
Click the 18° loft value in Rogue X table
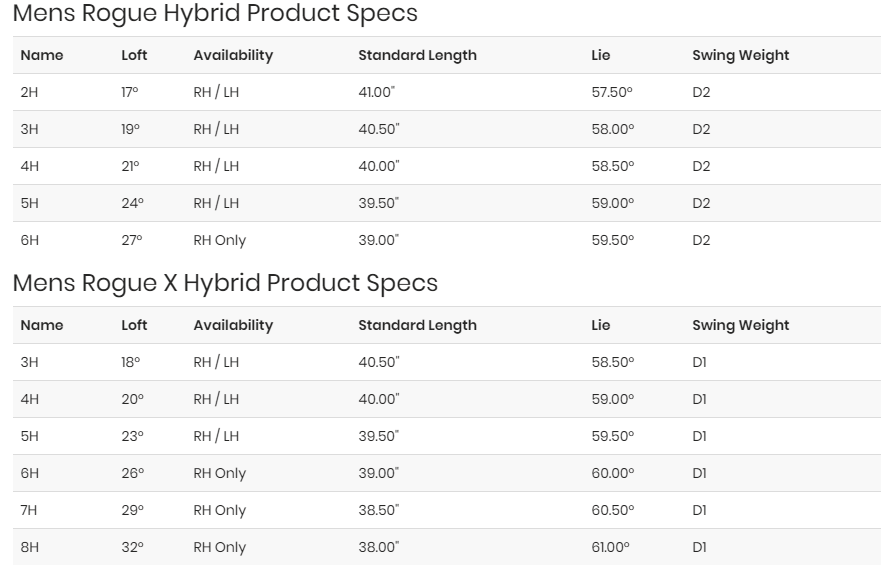point(130,362)
